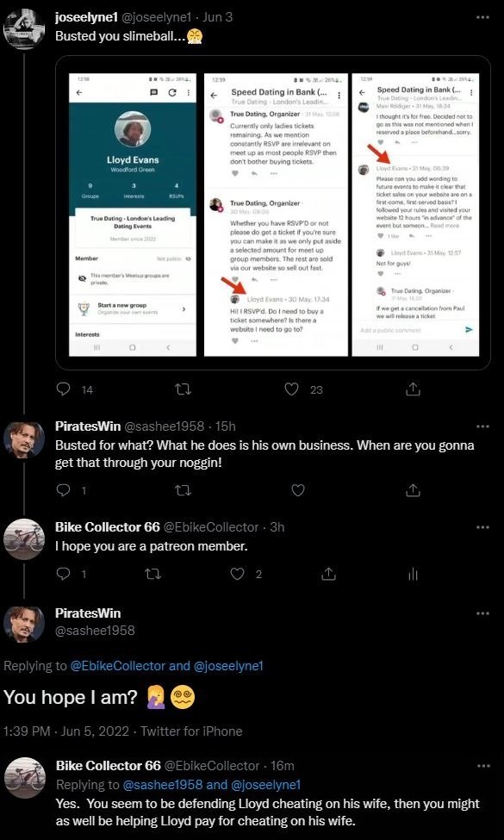
Task: Open @sashee1958 mention in last reply
Action: 163,785
